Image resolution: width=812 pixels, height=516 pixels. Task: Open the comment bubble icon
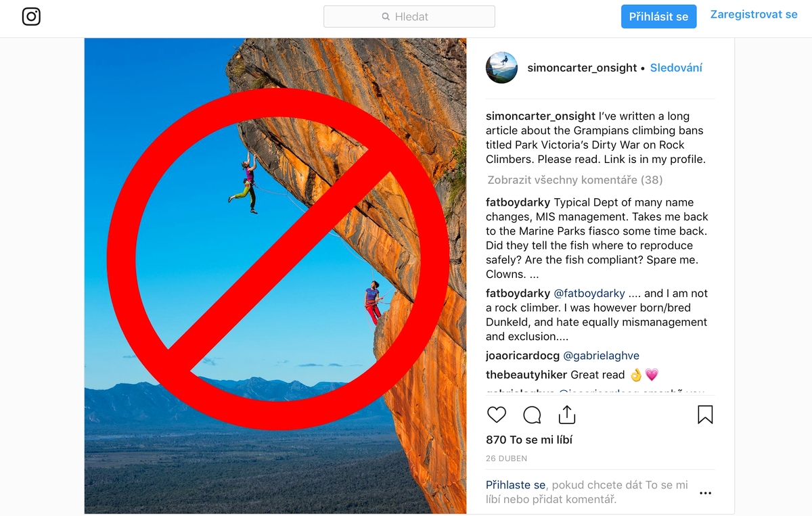point(533,415)
